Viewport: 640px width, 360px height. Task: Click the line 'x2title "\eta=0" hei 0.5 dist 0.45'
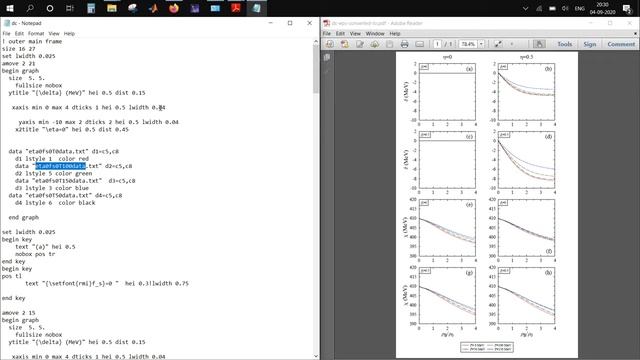coord(72,129)
